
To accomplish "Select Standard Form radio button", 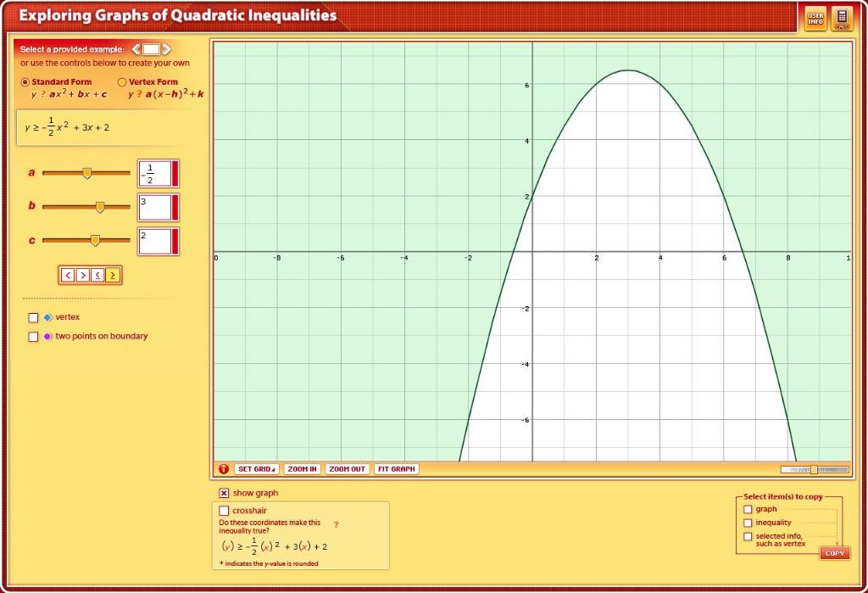I will (25, 82).
